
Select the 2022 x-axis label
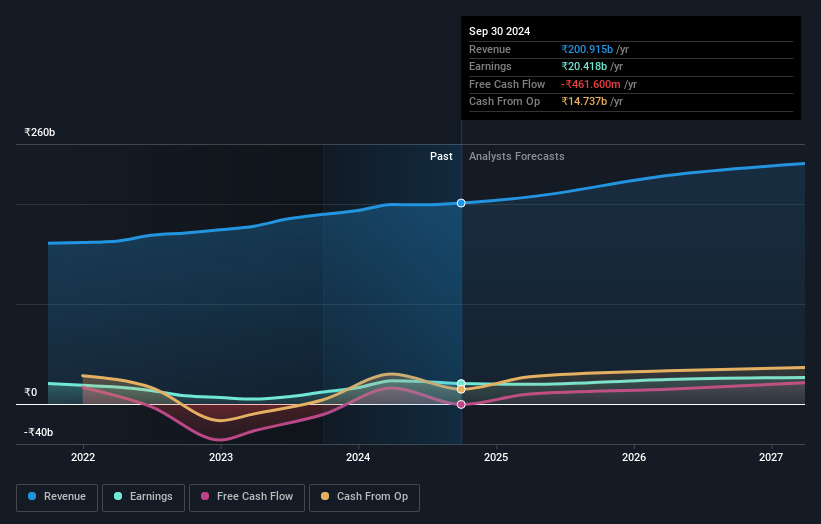coord(83,458)
